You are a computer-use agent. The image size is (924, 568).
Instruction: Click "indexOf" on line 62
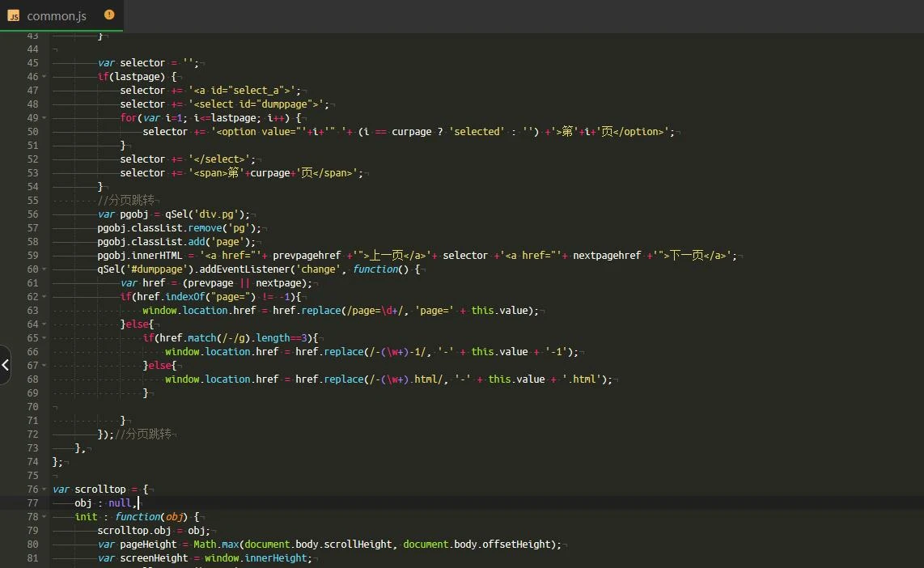[184, 297]
